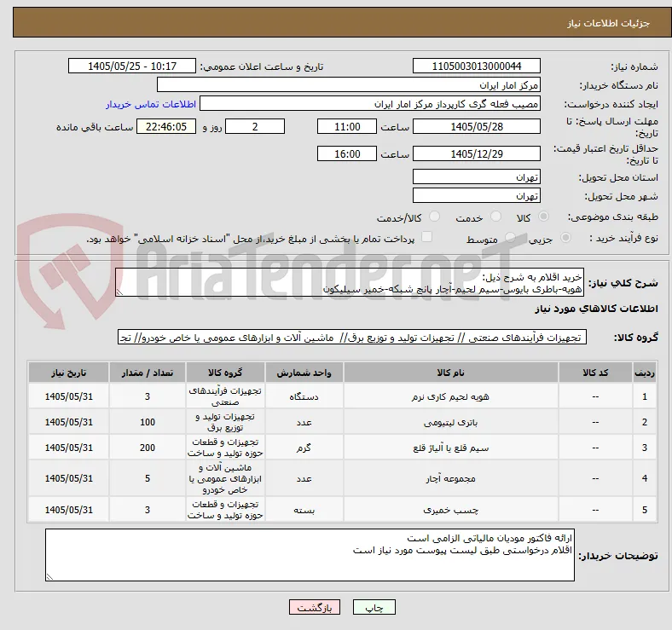The width and height of the screenshot is (672, 630).
Task: Click the item name باتری لیتیومی
Action: point(450,422)
